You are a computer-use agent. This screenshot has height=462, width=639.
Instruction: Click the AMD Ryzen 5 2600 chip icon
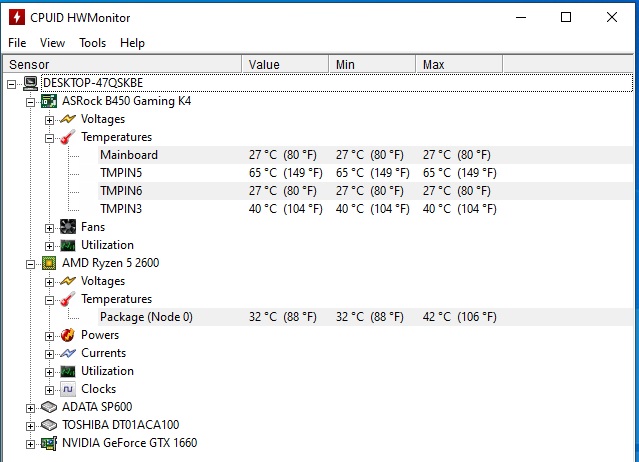tap(49, 263)
